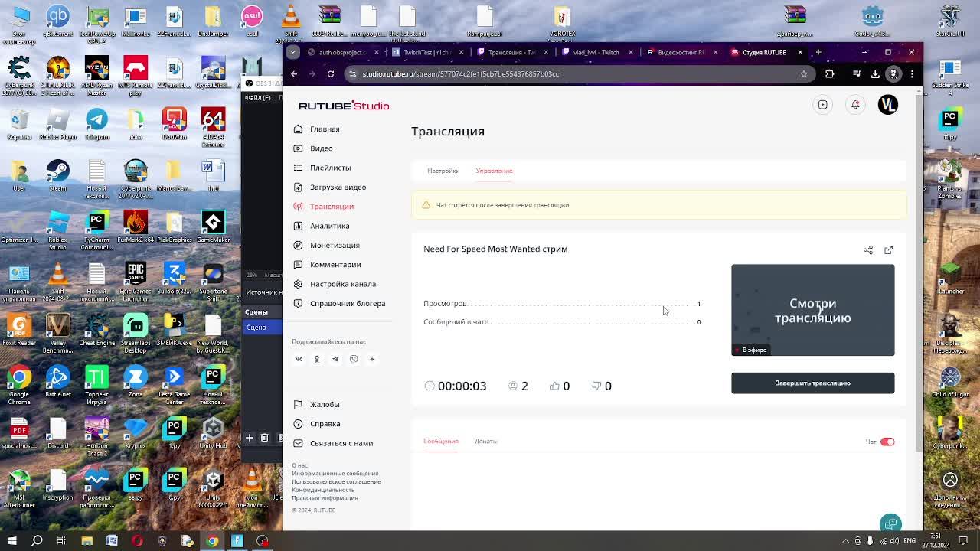Switch to the Управление tab
Viewport: 980px width, 551px height.
pyautogui.click(x=494, y=171)
